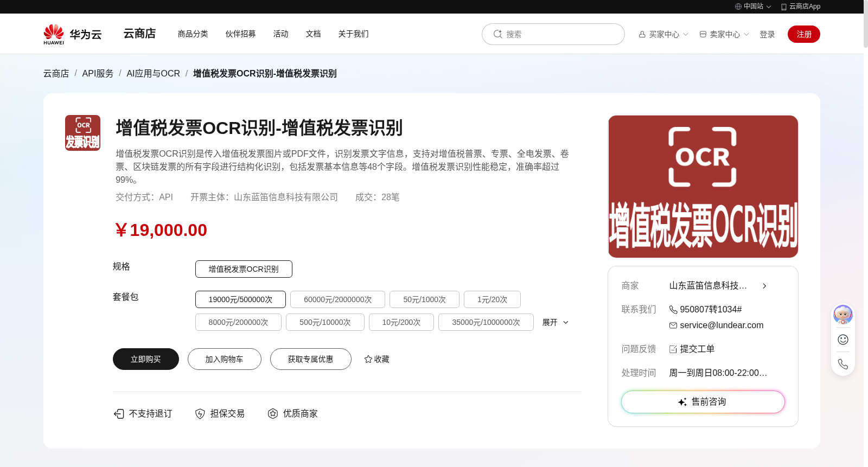Screen dimensions: 868x467
Task: Click the large OCR product image
Action: [703, 187]
